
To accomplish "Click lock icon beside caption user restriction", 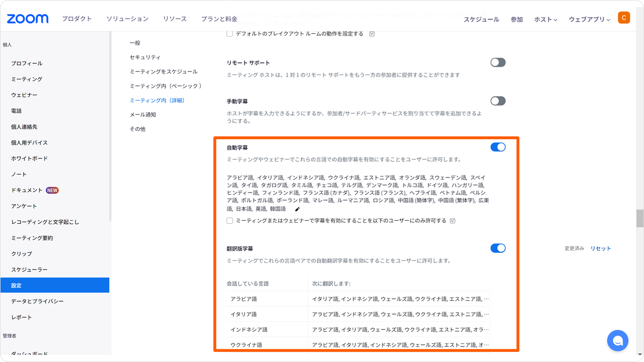I will click(x=452, y=221).
